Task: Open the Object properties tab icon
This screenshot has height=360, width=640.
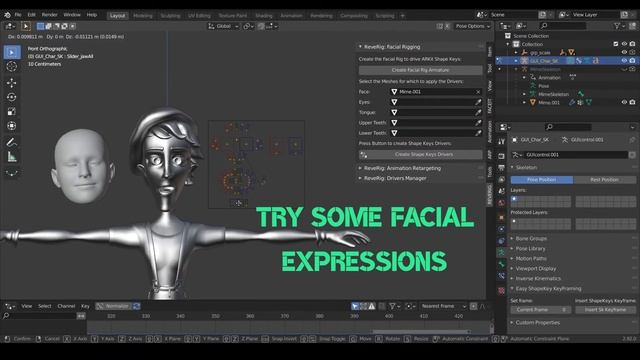Action: (x=501, y=218)
